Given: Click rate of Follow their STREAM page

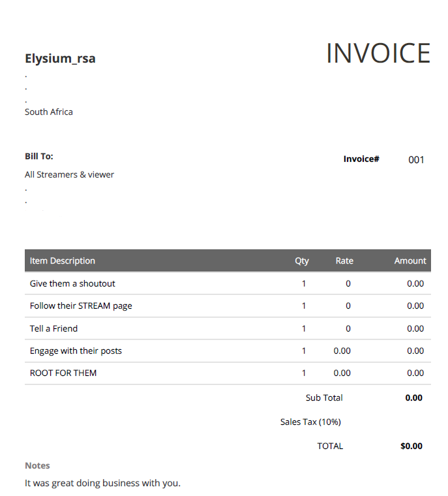Looking at the screenshot, I should pyautogui.click(x=348, y=306).
